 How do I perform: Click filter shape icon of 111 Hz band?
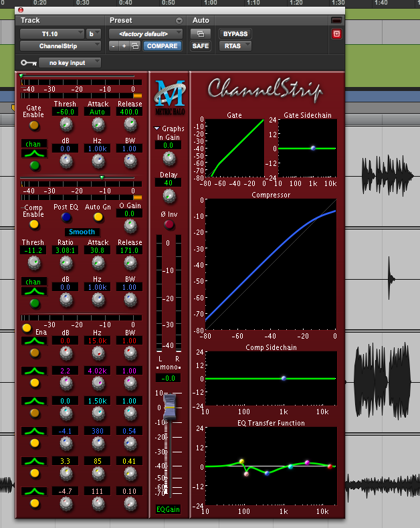pyautogui.click(x=34, y=491)
